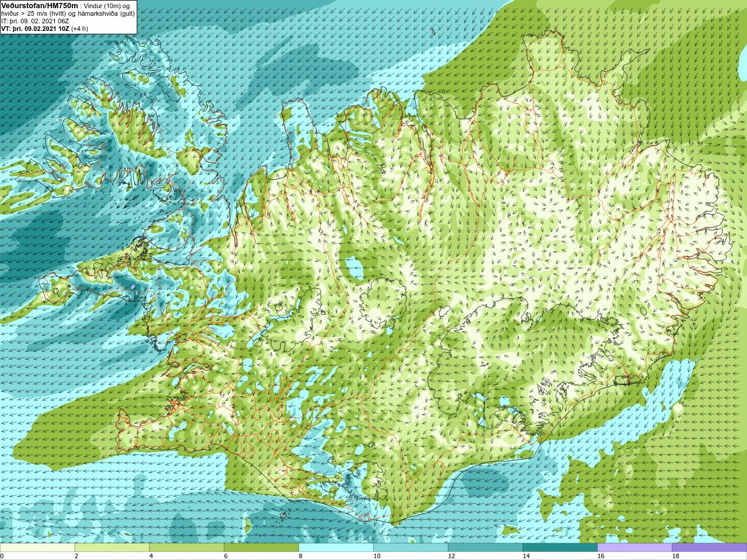Screen dimensions: 747x560
Task: Click the teal 12–14 m/s legend swatch
Action: pyautogui.click(x=486, y=548)
